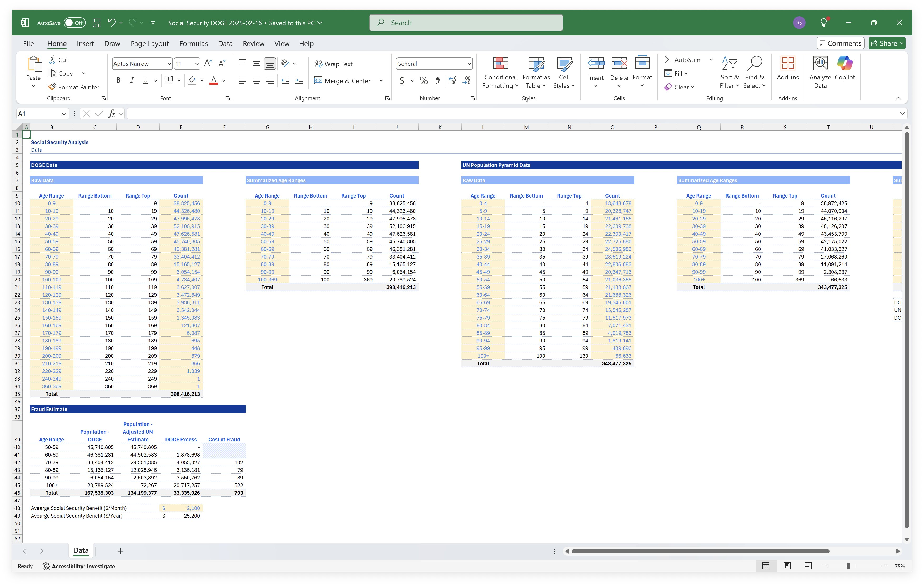Click the Font Color red A swatch
924x586 pixels.
coord(214,80)
